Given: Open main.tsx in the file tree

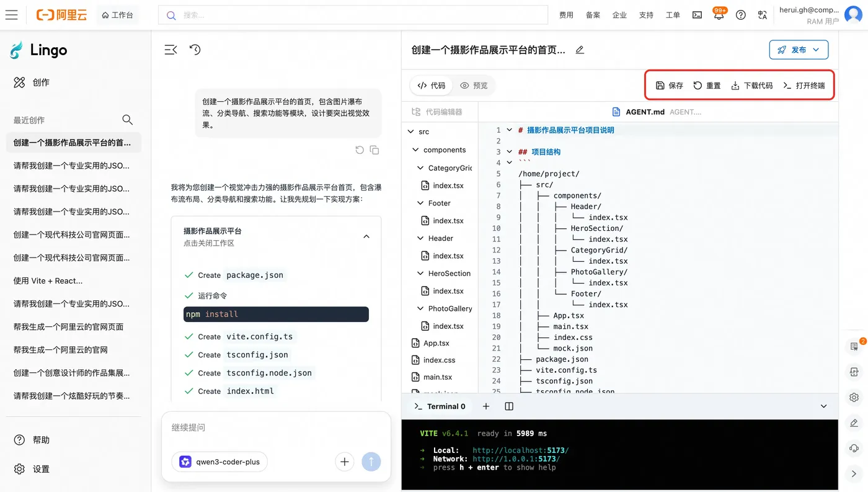Looking at the screenshot, I should [432, 377].
